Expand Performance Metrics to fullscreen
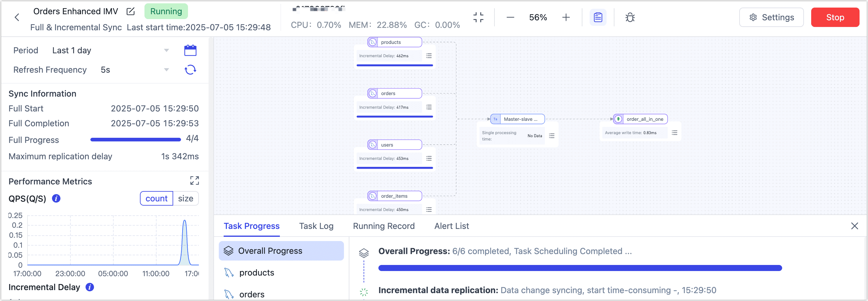Screen dimensions: 868x301 tap(194, 180)
